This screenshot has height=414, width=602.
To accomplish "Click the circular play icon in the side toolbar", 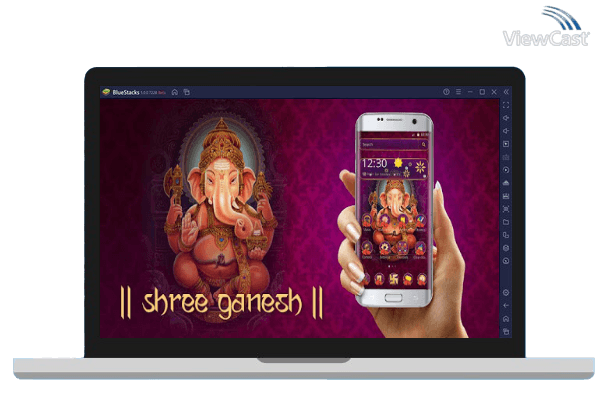I will (x=506, y=170).
